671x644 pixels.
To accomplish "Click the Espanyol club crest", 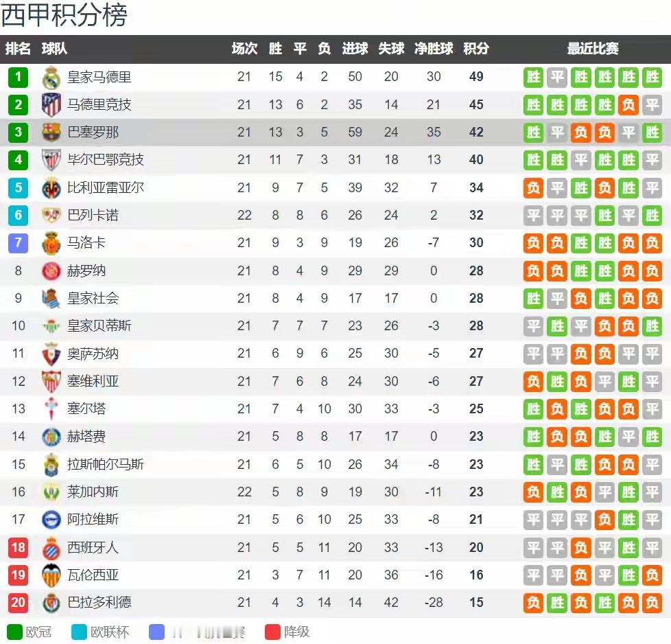I will tap(51, 548).
